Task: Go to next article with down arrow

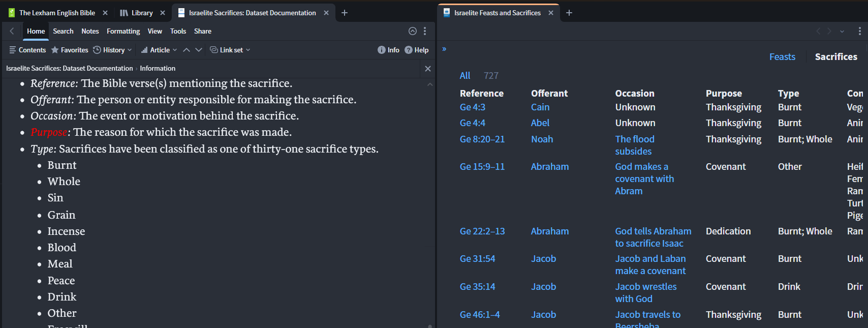Action: [x=199, y=50]
